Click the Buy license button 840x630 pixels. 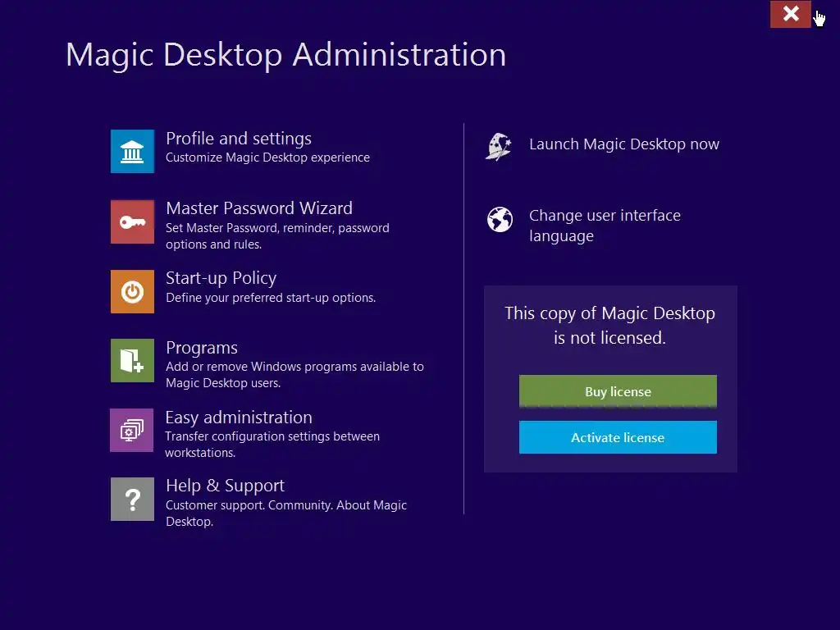coord(618,391)
